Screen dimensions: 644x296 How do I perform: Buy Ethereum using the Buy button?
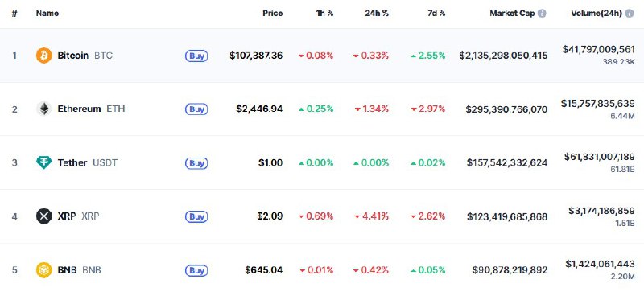(196, 109)
